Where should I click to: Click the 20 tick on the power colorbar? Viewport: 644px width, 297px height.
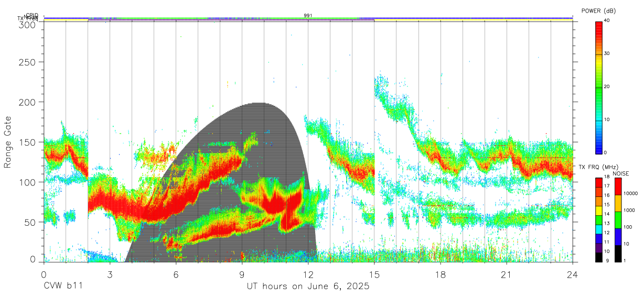click(607, 86)
